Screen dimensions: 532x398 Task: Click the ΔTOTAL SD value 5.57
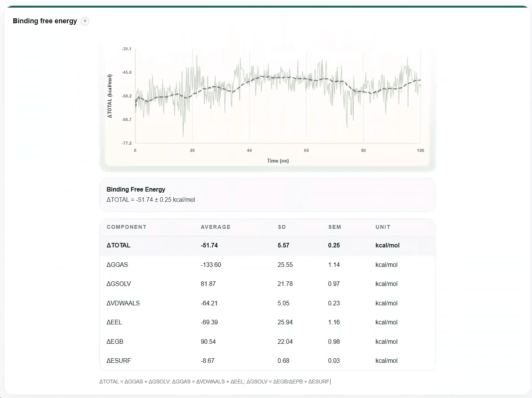tap(283, 245)
